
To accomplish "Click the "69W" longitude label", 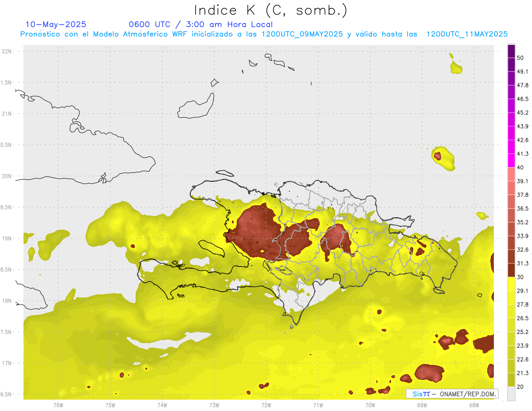I will [422, 405].
